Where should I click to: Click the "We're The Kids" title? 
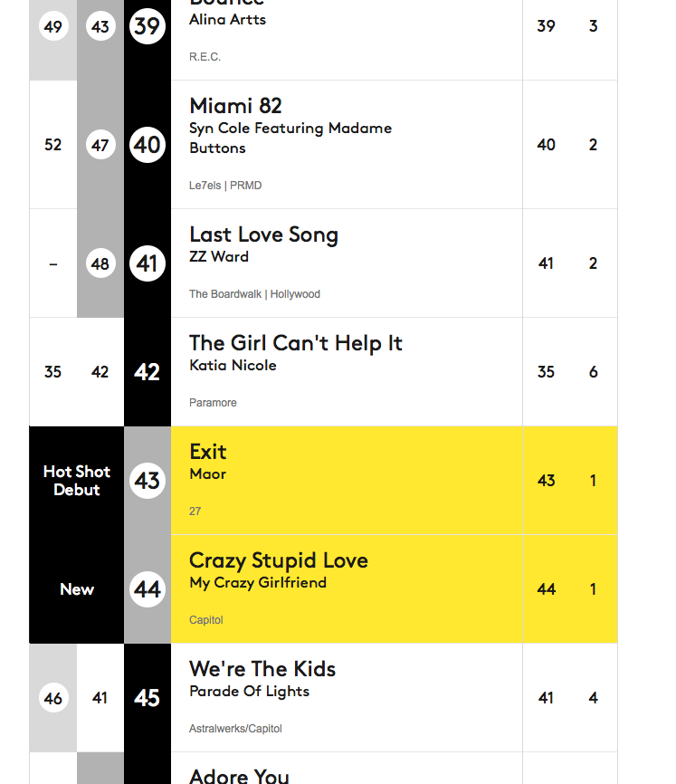(x=262, y=669)
